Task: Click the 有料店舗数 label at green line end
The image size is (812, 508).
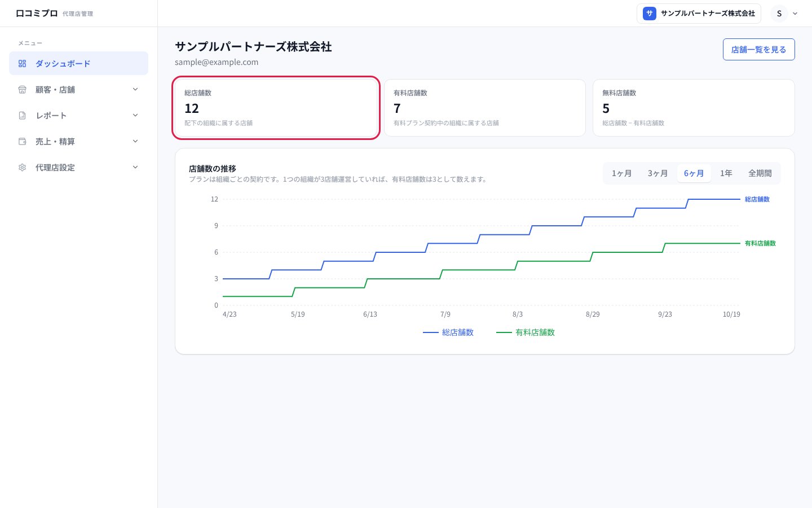Action: pyautogui.click(x=760, y=243)
